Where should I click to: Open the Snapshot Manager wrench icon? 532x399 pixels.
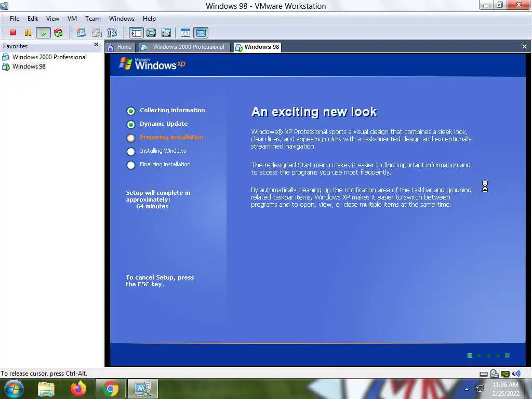click(x=112, y=33)
